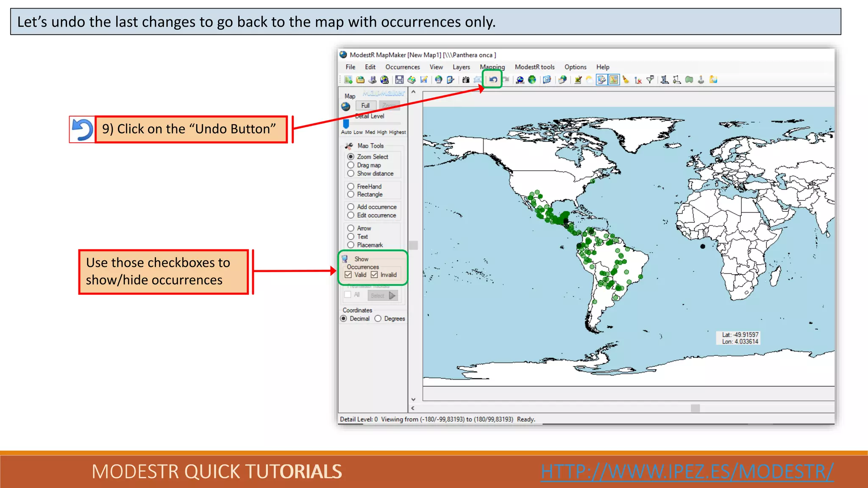This screenshot has height=488, width=868.
Task: Open the View menu
Action: point(436,67)
